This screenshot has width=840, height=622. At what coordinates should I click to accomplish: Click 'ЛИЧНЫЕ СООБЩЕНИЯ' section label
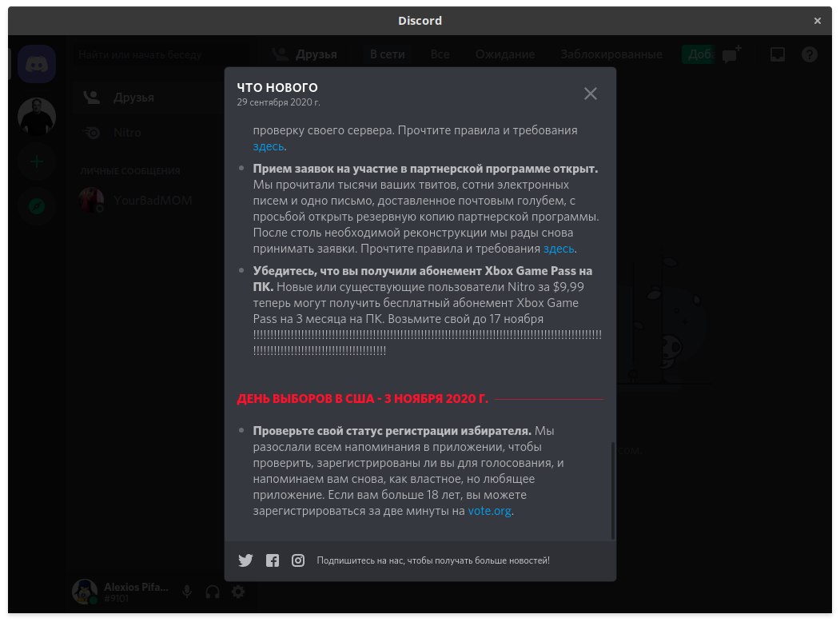130,171
